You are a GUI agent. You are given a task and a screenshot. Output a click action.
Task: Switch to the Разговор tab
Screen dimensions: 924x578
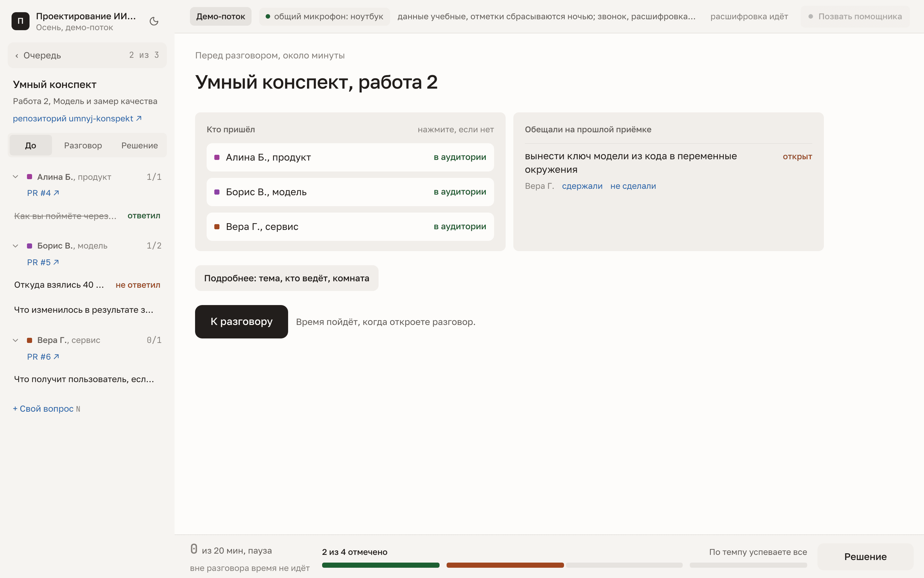pyautogui.click(x=83, y=145)
